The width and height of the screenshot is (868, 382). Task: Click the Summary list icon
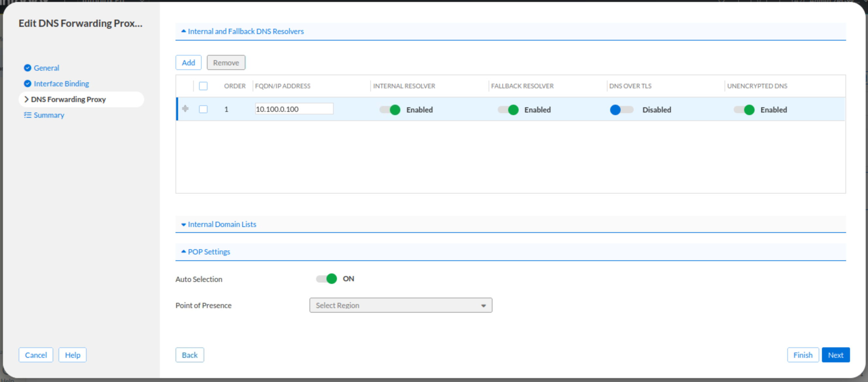27,115
